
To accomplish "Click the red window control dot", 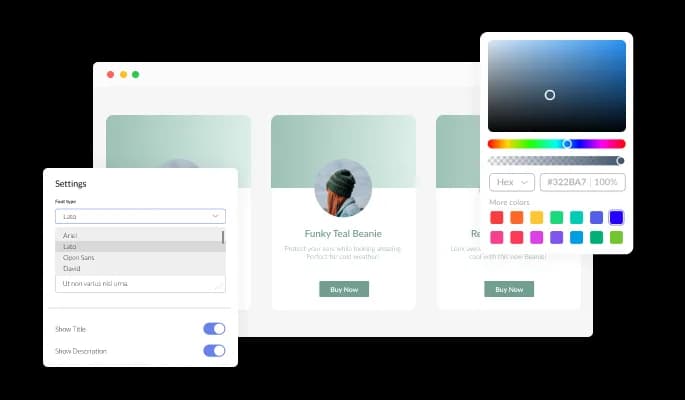I will tap(110, 74).
